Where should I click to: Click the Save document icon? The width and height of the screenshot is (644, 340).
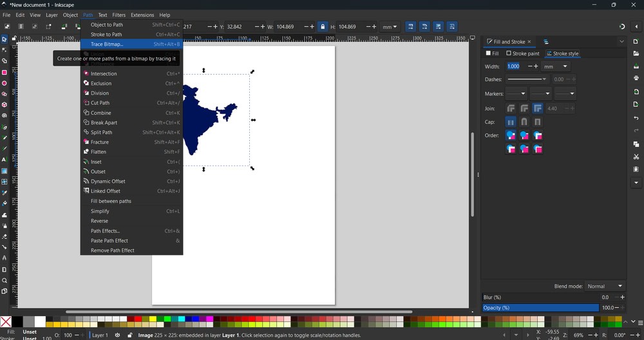(636, 66)
